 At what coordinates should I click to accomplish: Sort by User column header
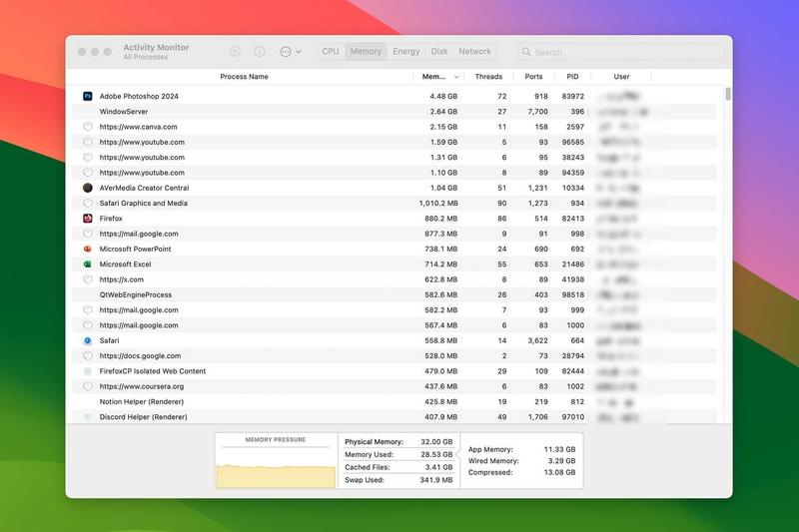(621, 77)
